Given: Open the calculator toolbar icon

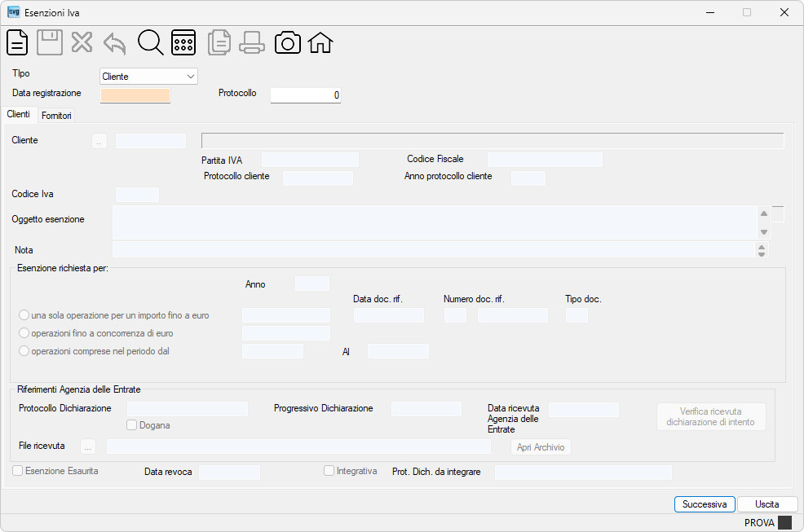Looking at the screenshot, I should coord(183,42).
